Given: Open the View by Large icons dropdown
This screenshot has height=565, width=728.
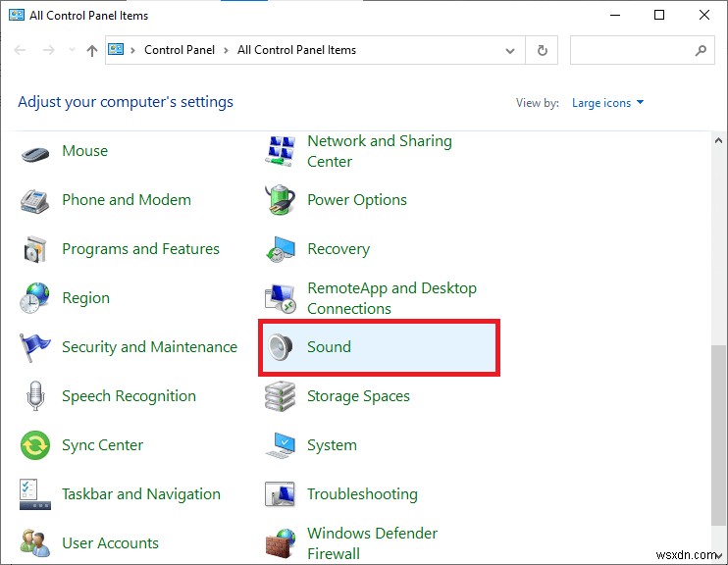Looking at the screenshot, I should tap(607, 103).
